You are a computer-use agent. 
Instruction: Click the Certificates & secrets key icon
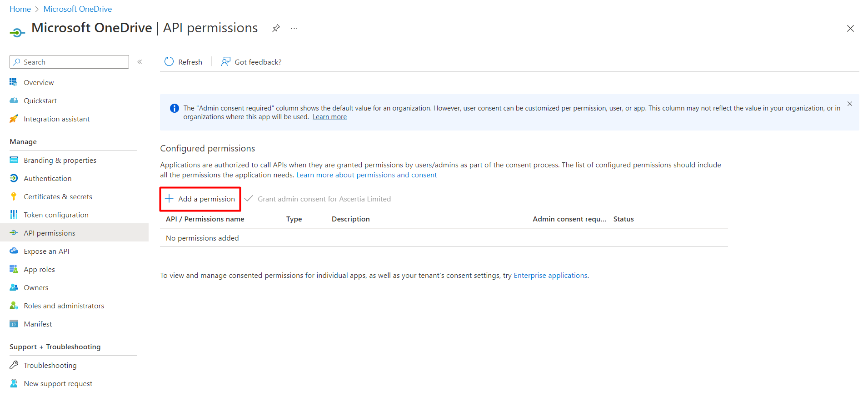coord(14,196)
